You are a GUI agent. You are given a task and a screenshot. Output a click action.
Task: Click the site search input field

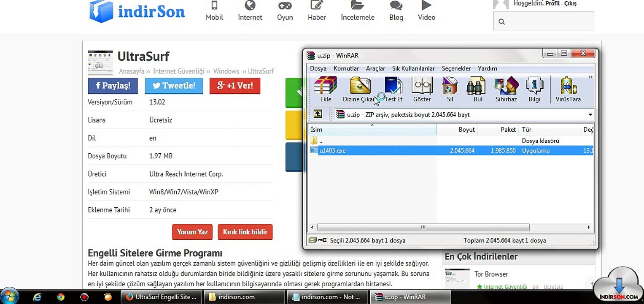544,22
